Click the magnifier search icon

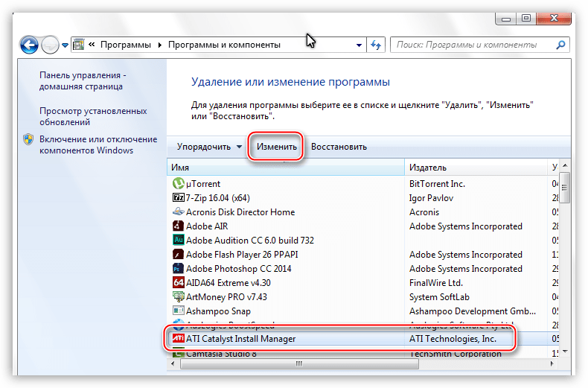(x=561, y=45)
